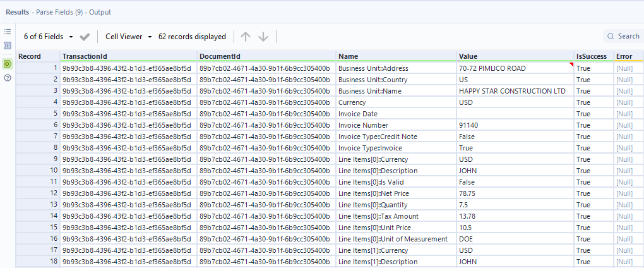The height and width of the screenshot is (268, 644).
Task: Open the Cell Viewer dropdown
Action: [129, 37]
